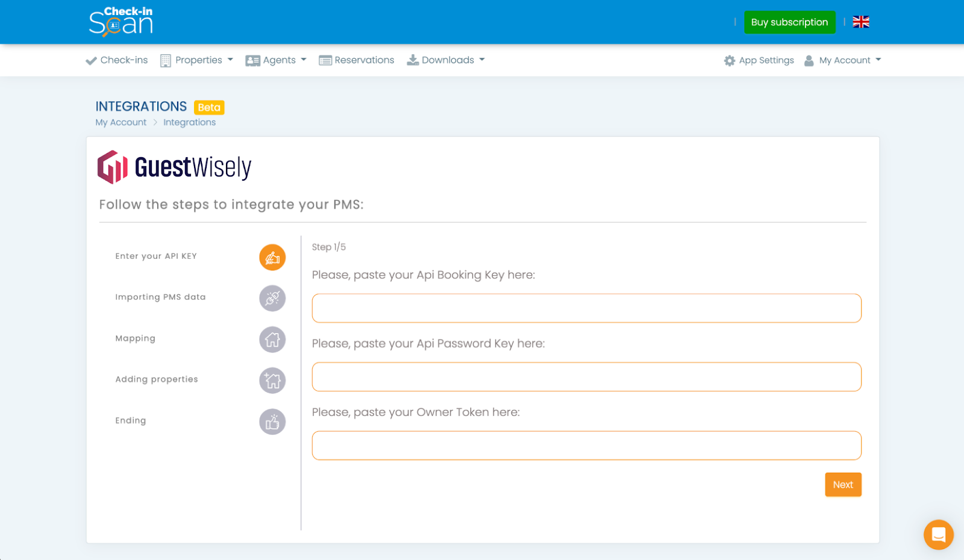Select the Adding properties house icon
The height and width of the screenshot is (560, 964).
point(272,381)
